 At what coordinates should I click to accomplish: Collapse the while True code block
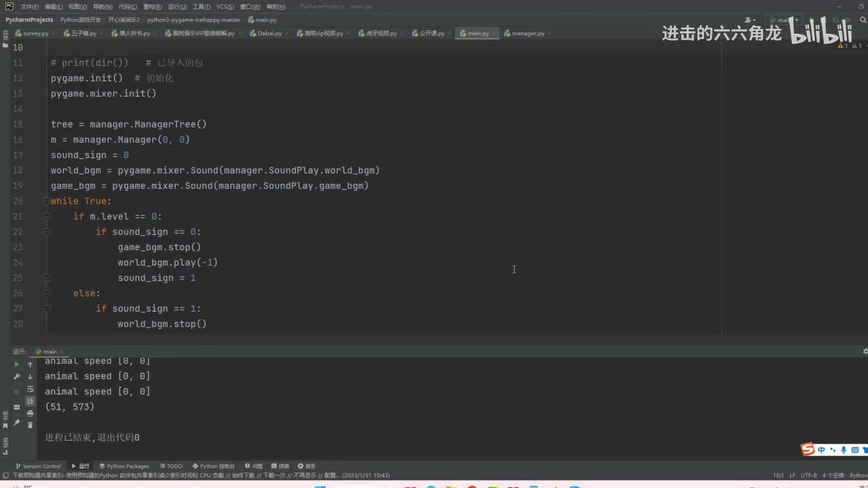pyautogui.click(x=47, y=201)
